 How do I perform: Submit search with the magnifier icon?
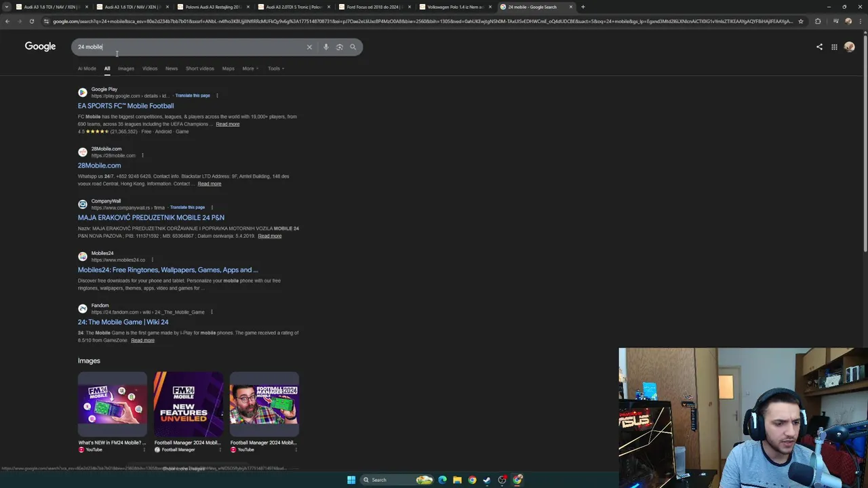point(353,47)
